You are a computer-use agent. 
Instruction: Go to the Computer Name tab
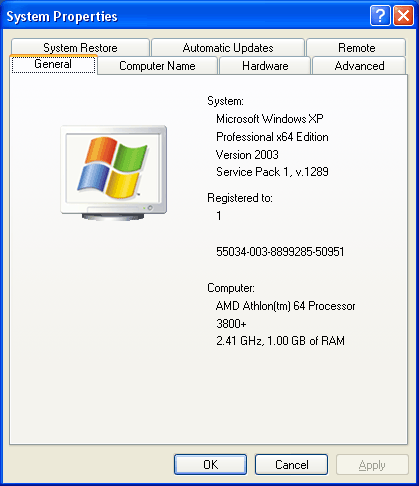coord(157,66)
